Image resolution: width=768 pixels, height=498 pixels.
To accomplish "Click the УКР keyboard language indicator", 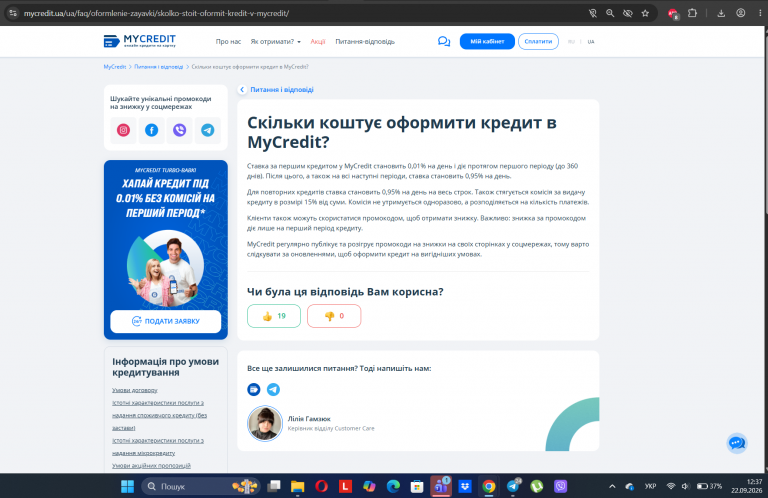I will click(x=650, y=486).
